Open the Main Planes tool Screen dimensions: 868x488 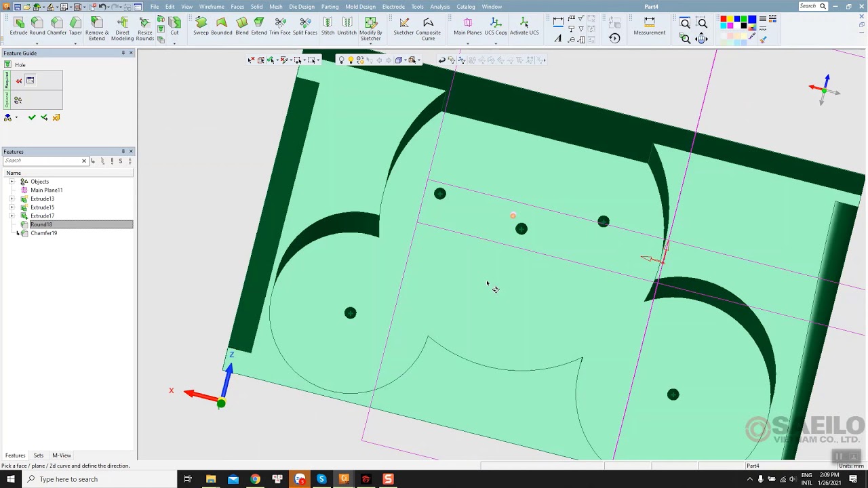click(x=468, y=26)
